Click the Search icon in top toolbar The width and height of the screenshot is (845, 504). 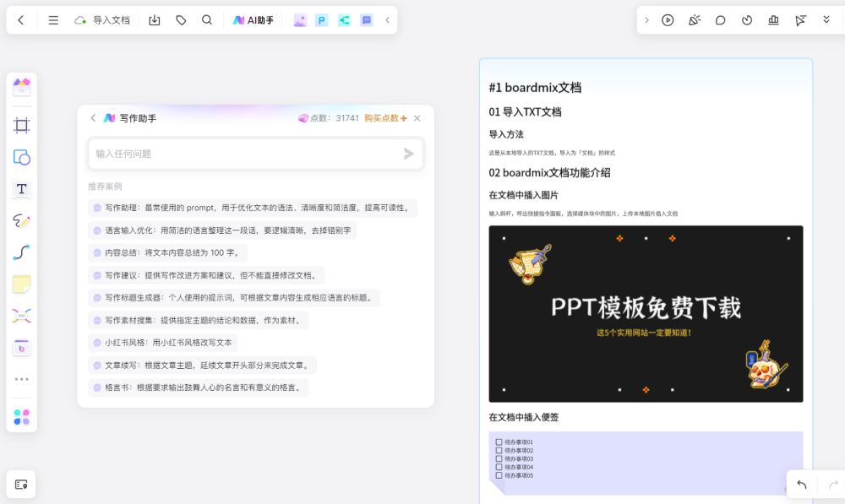[207, 20]
